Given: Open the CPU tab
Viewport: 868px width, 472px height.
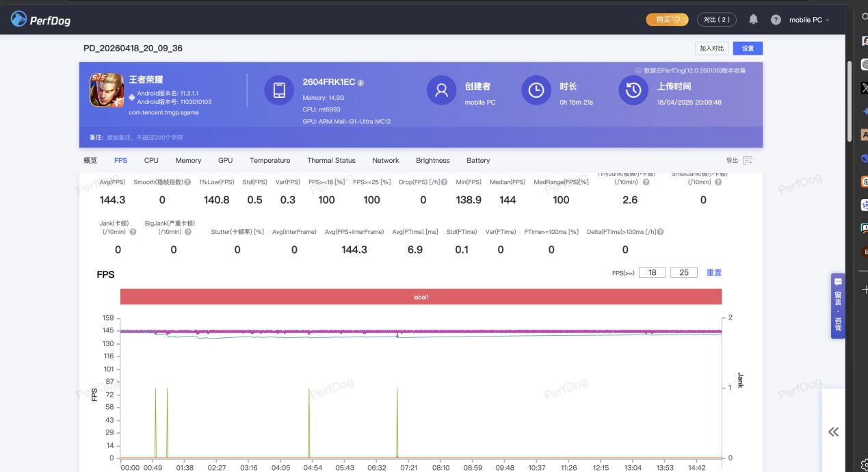Looking at the screenshot, I should (x=151, y=160).
